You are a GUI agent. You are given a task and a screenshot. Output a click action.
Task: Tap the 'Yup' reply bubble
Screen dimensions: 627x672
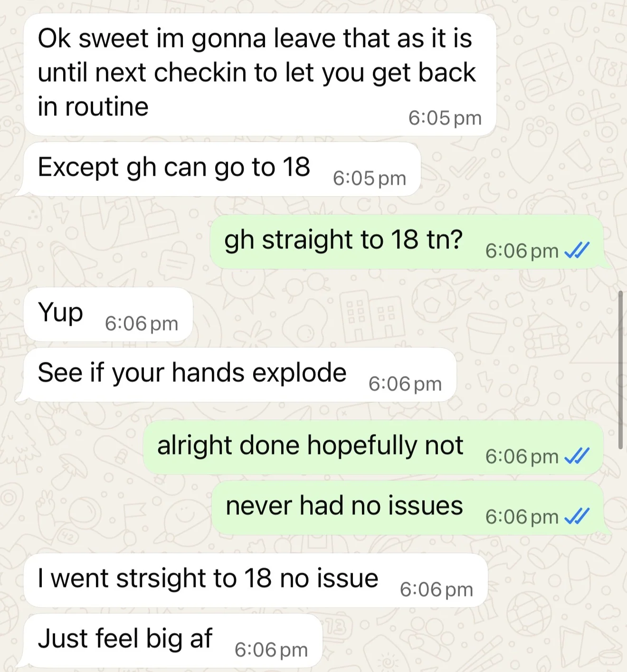coord(108,314)
